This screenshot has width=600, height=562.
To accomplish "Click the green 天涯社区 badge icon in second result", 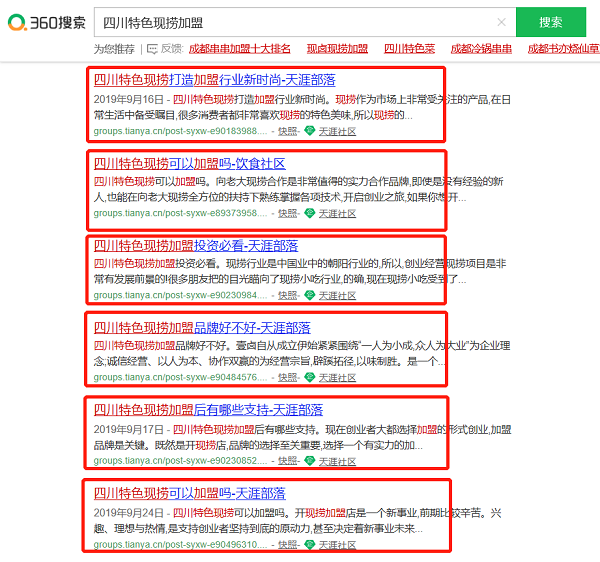I will (x=310, y=214).
